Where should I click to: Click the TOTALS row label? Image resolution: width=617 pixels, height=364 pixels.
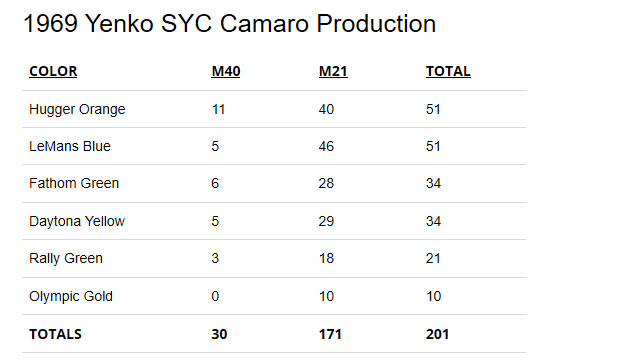(55, 334)
